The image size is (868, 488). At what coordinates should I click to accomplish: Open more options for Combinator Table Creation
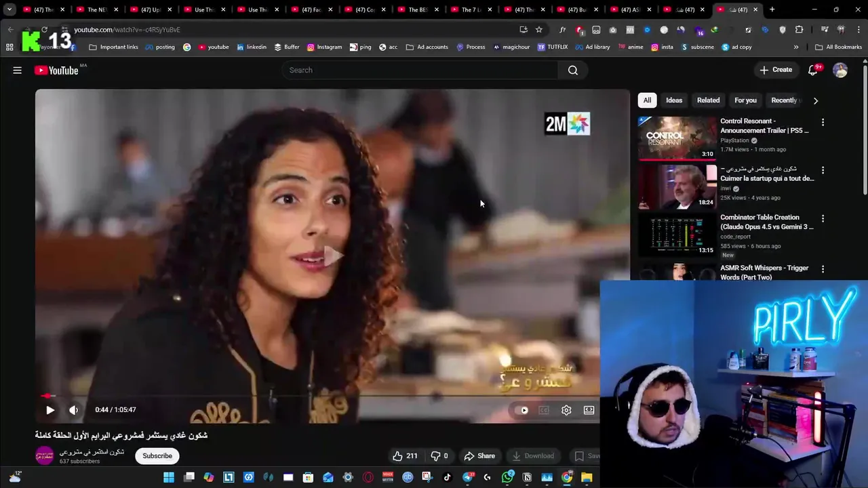pos(823,219)
